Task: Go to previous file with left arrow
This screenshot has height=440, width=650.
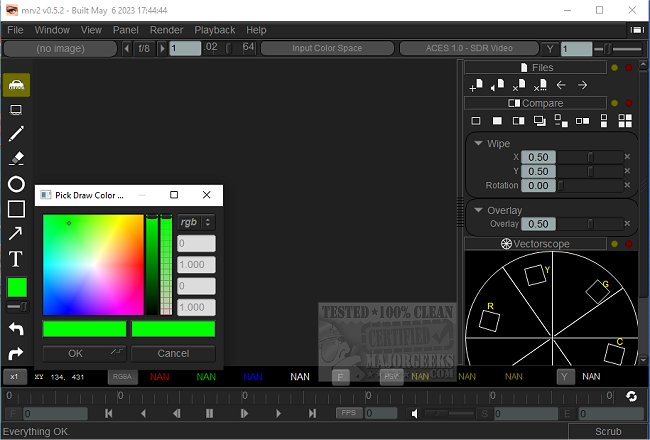Action: click(x=561, y=85)
